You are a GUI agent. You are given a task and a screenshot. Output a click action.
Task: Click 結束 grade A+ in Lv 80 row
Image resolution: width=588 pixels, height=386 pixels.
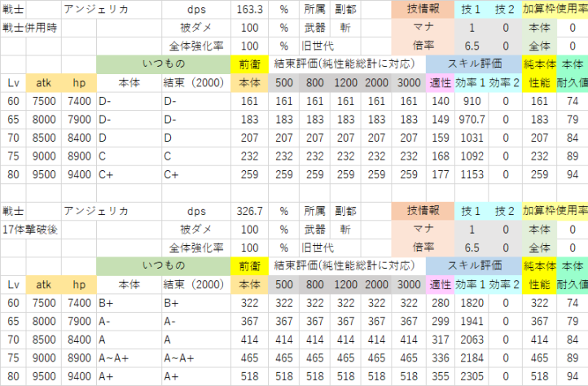(x=196, y=376)
